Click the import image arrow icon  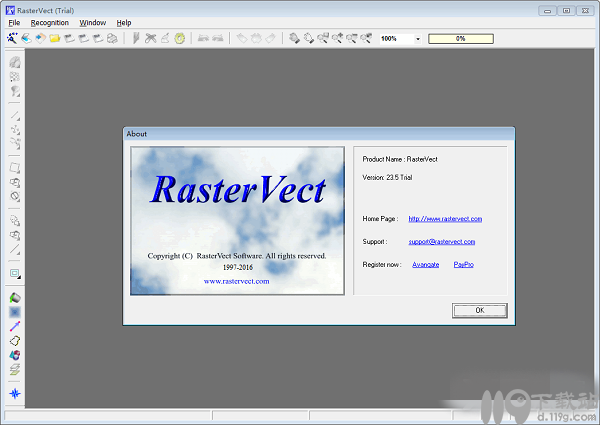coord(41,38)
